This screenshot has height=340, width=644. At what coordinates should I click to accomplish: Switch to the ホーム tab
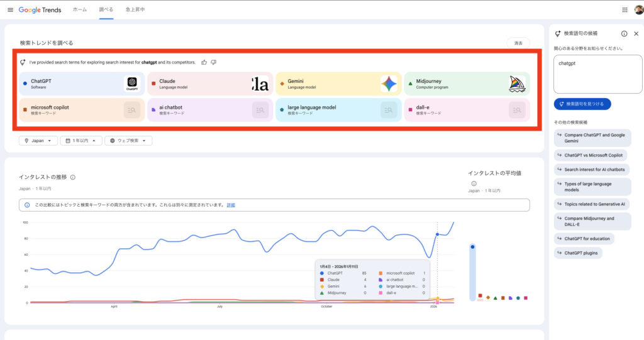80,9
